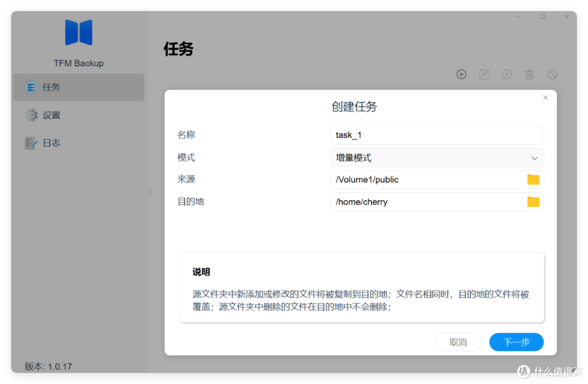Maximize the TFM Backup window

(x=543, y=16)
